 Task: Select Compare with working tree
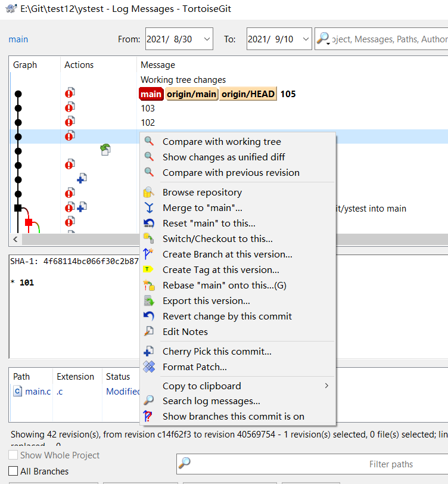pos(238,141)
